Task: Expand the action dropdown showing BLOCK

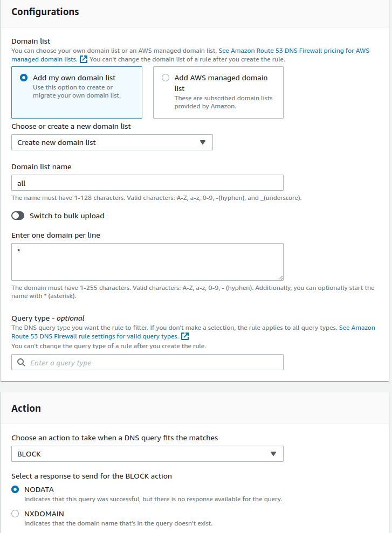Action: tap(147, 454)
